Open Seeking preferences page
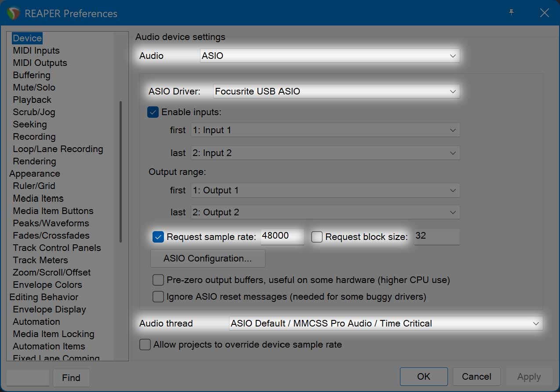Image resolution: width=560 pixels, height=392 pixels. coord(29,124)
